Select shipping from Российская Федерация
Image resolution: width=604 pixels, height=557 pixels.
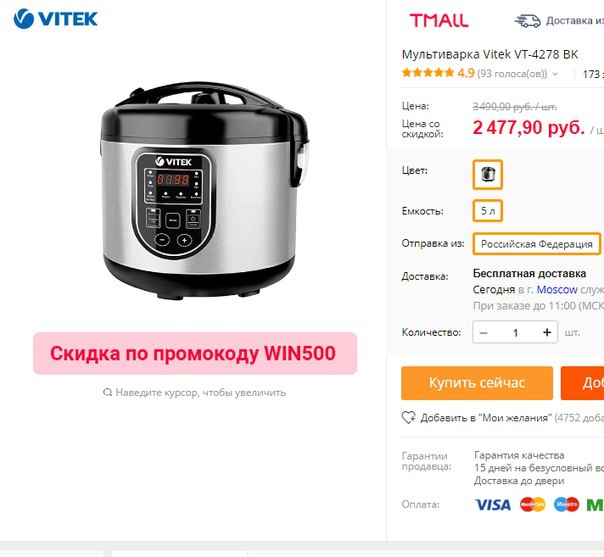pos(537,244)
